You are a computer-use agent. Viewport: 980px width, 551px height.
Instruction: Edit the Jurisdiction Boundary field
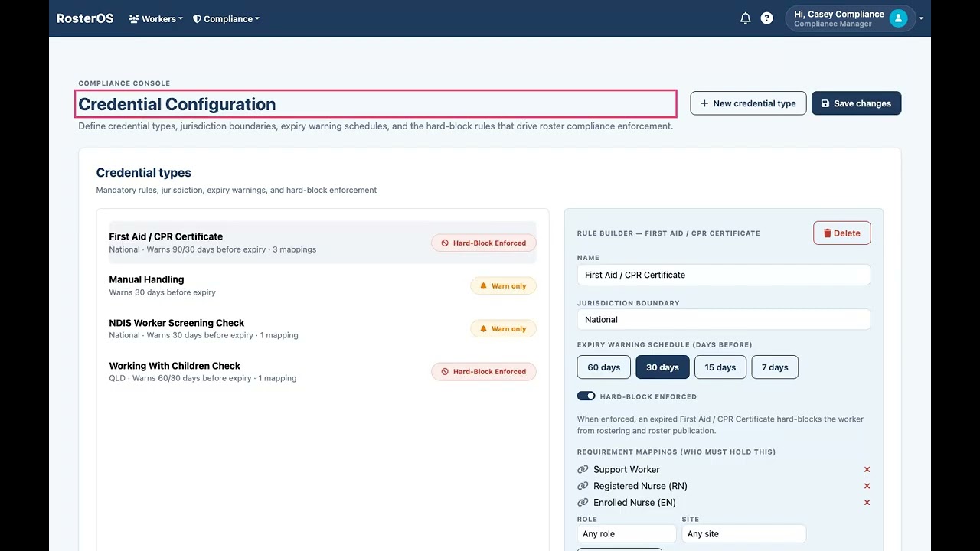[724, 319]
